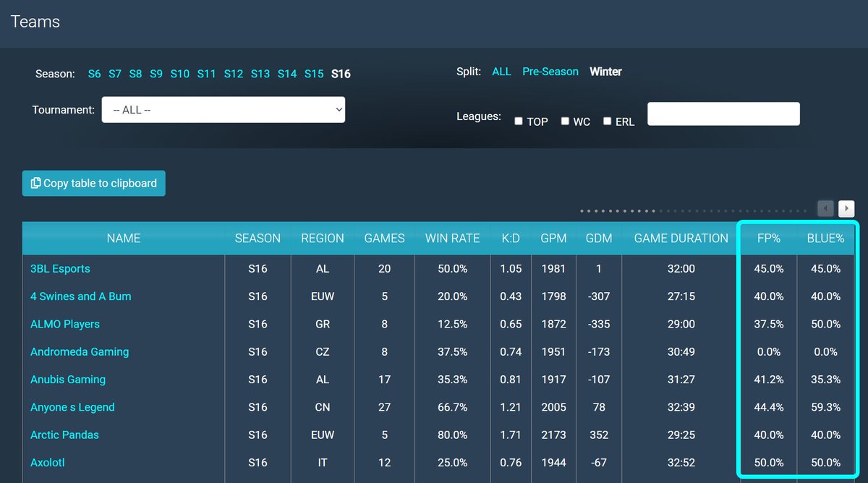Image resolution: width=868 pixels, height=483 pixels.
Task: Click 3BL Esports game duration 32:00
Action: point(681,269)
